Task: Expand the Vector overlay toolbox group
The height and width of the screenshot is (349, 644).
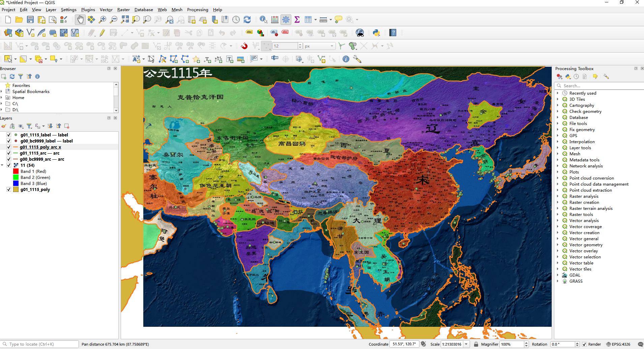Action: 558,251
